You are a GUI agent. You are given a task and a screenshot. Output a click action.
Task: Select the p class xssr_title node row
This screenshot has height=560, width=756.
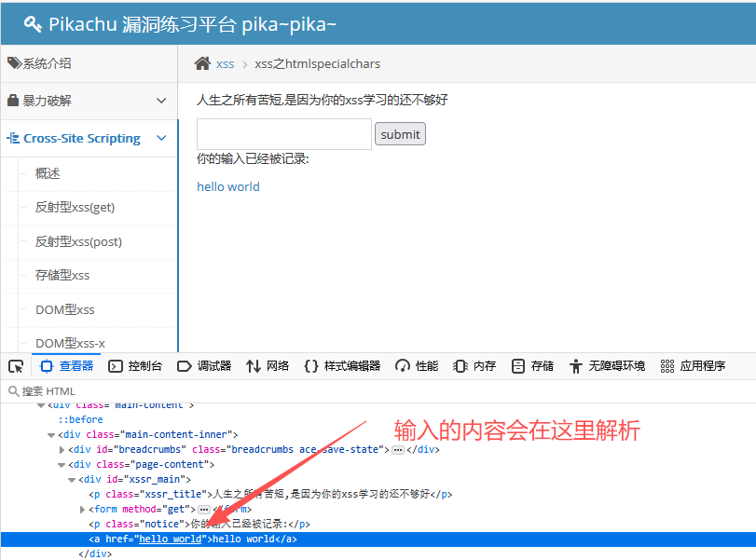point(270,495)
